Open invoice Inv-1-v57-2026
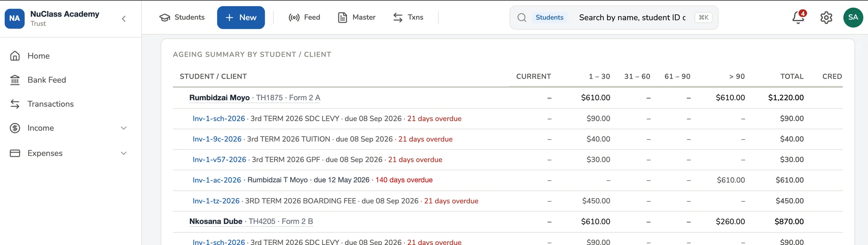 click(219, 159)
